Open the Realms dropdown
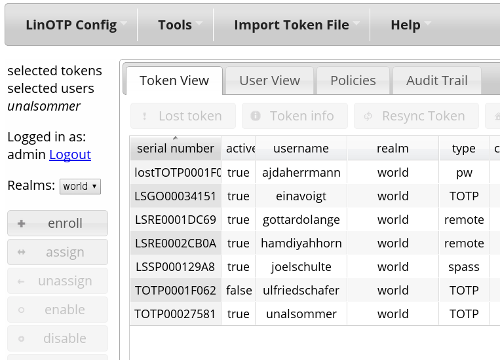The height and width of the screenshot is (360, 500). coord(80,186)
